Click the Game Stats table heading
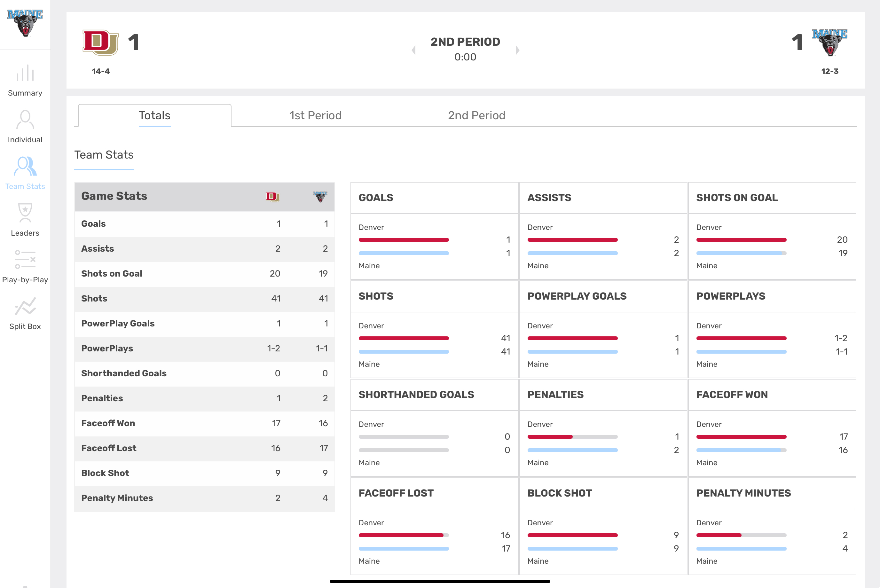Screen dimensions: 880x588 click(114, 196)
